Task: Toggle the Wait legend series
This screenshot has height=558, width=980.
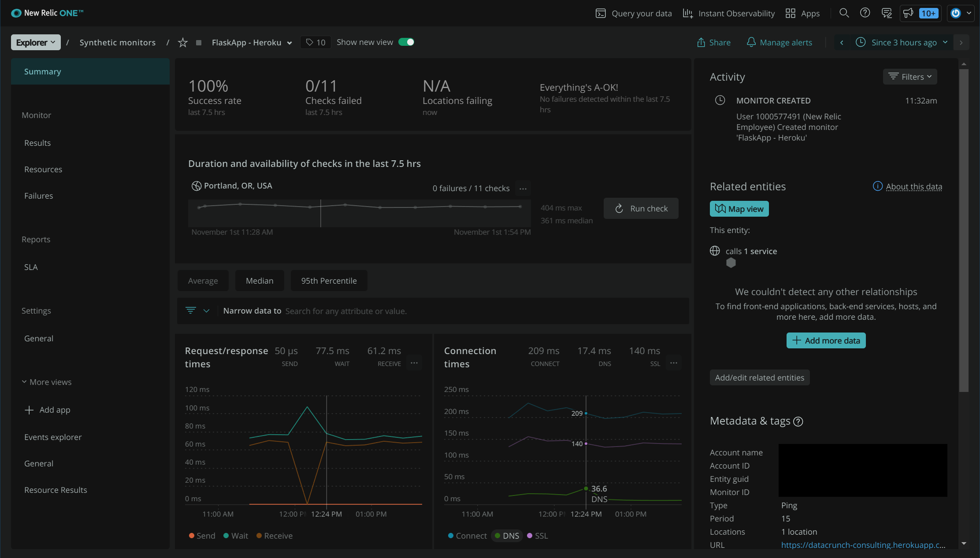Action: [x=236, y=536]
